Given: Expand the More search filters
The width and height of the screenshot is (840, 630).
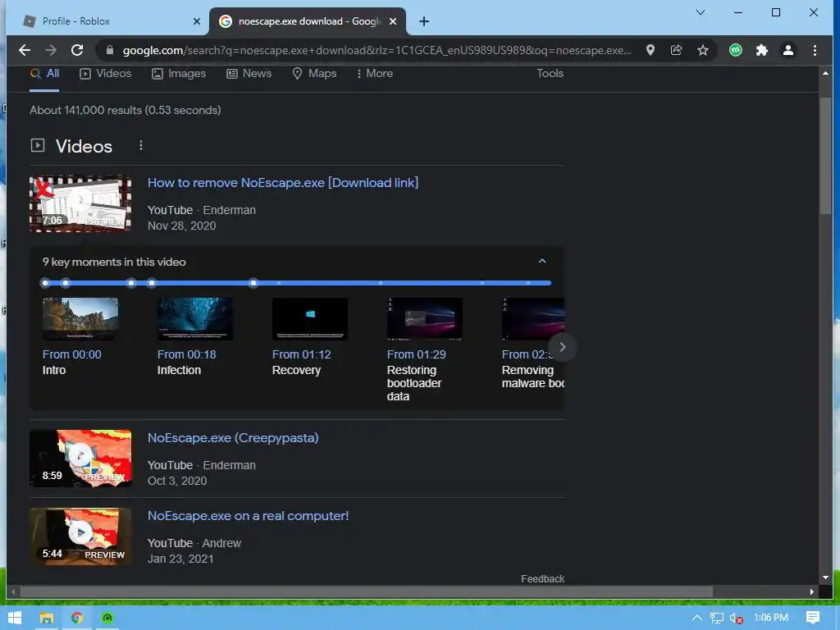Looking at the screenshot, I should pos(374,73).
